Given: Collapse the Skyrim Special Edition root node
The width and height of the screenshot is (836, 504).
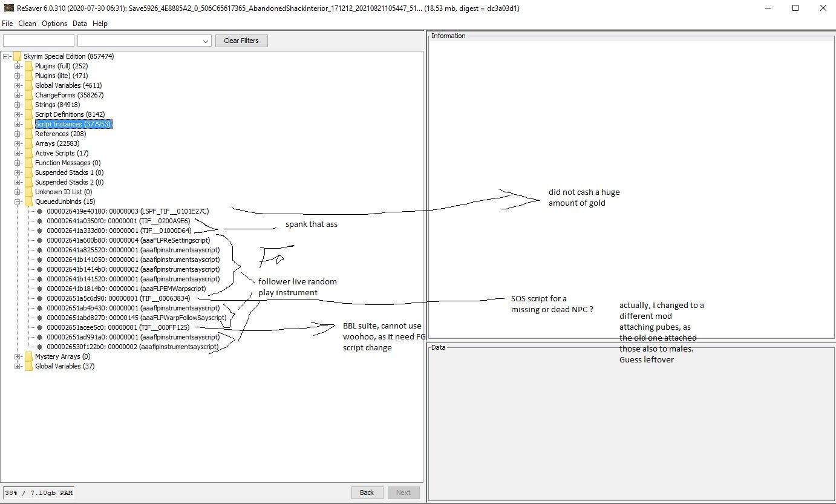Looking at the screenshot, I should (6, 56).
